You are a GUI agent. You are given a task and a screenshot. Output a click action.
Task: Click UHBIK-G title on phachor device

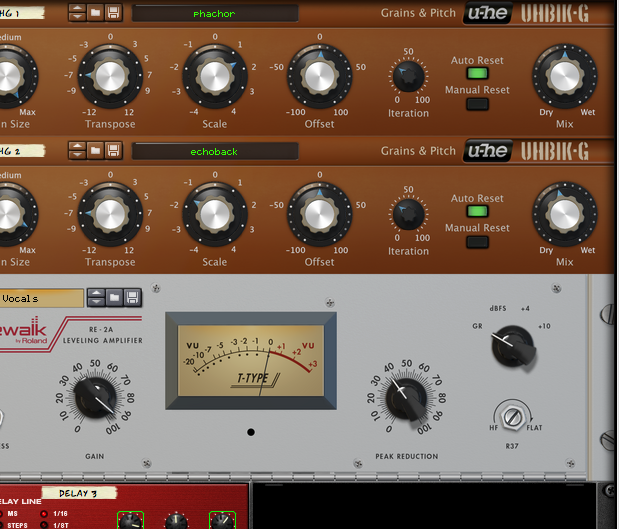(x=555, y=13)
